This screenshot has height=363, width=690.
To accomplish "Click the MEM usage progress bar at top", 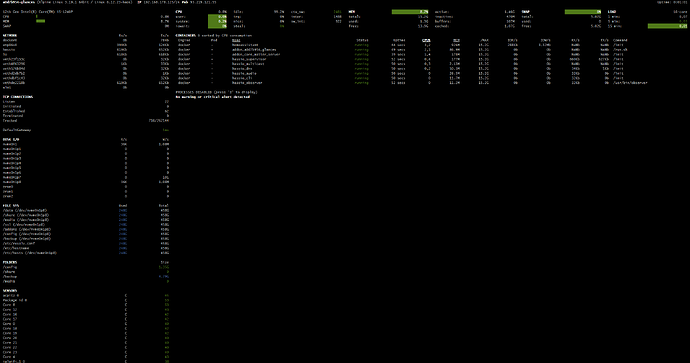I will [x=410, y=12].
